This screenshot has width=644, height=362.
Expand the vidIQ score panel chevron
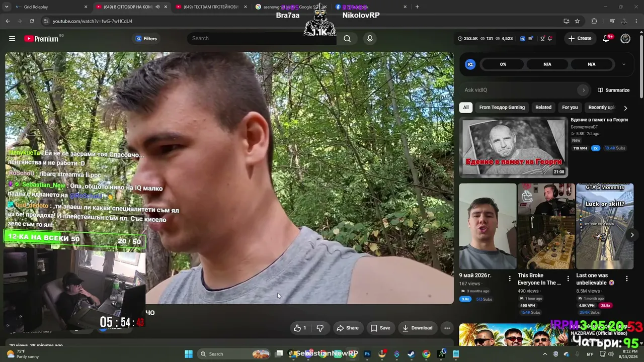(624, 64)
